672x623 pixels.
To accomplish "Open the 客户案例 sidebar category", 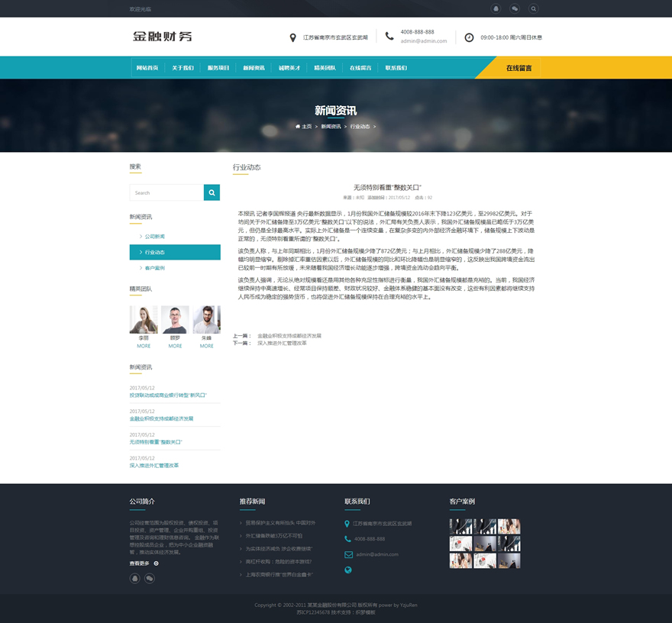I will (154, 268).
